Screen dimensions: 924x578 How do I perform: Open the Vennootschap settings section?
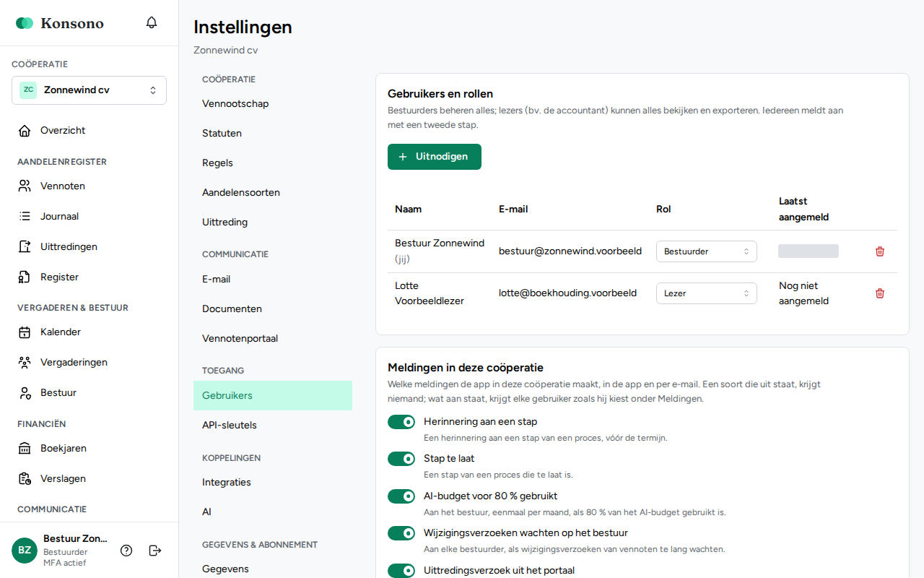point(273,104)
